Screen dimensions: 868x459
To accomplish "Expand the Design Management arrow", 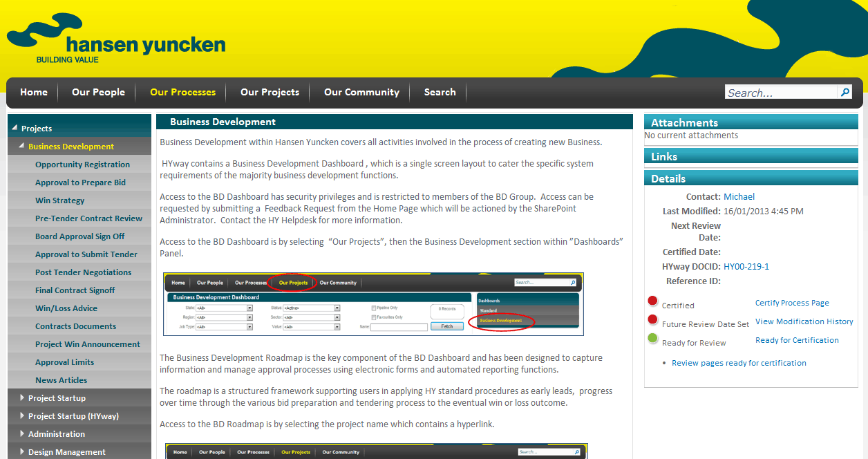I will click(22, 451).
